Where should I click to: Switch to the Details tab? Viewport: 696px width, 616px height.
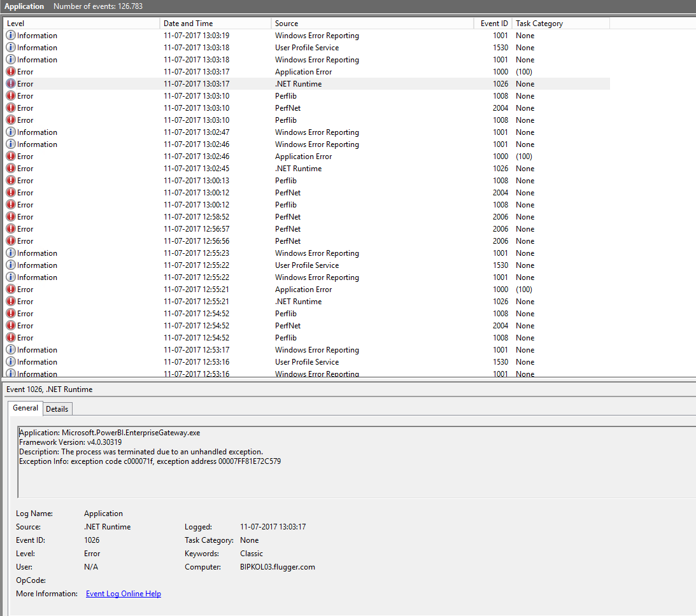point(57,409)
